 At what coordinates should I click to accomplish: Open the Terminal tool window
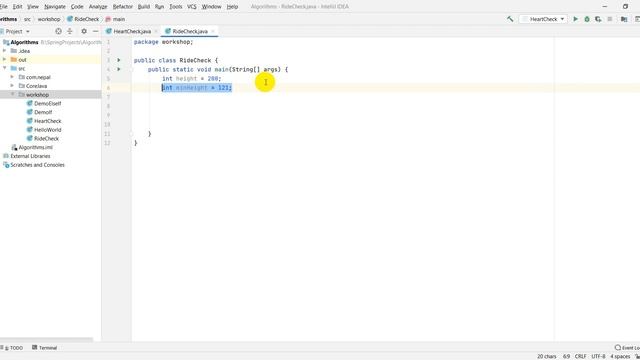coord(44,348)
